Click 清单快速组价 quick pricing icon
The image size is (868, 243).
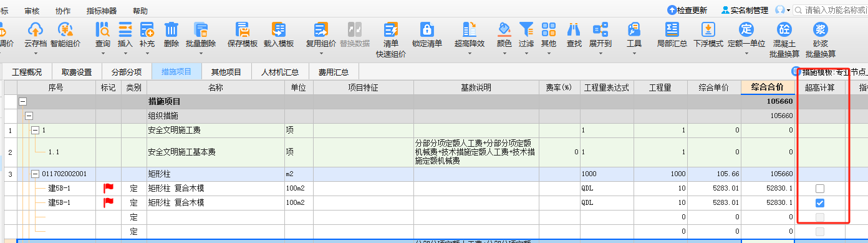point(391,29)
